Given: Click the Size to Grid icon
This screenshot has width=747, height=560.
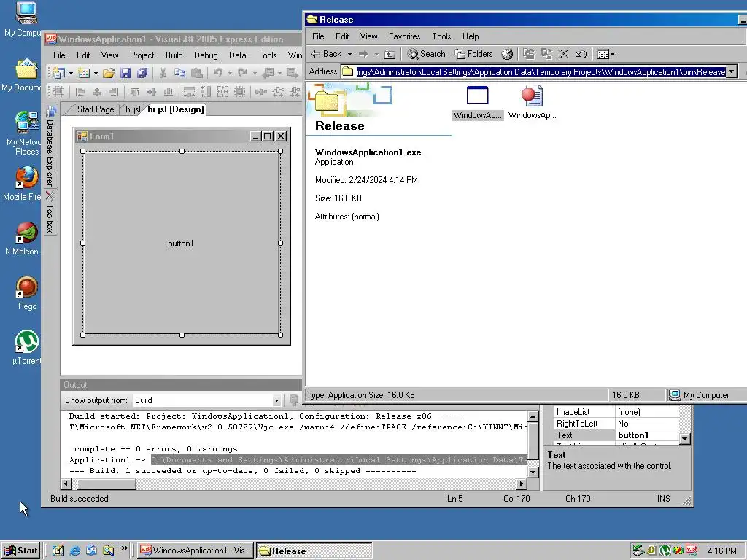Looking at the screenshot, I should (x=239, y=91).
